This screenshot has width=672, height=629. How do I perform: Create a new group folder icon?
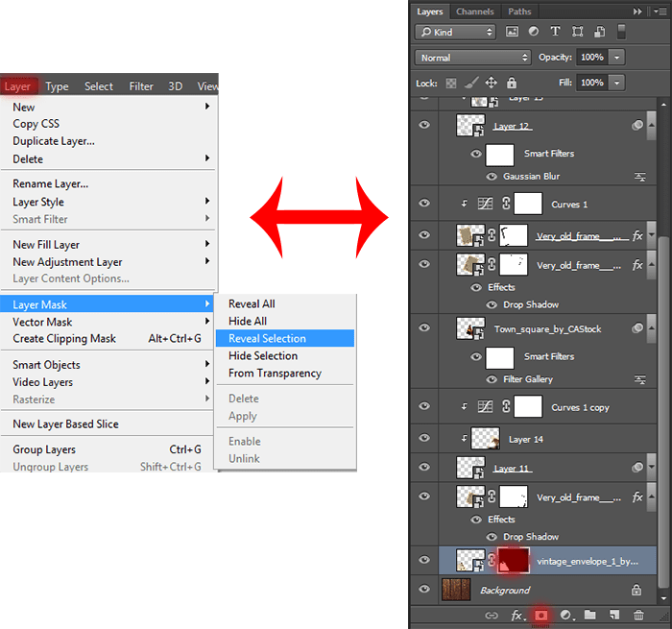(590, 616)
